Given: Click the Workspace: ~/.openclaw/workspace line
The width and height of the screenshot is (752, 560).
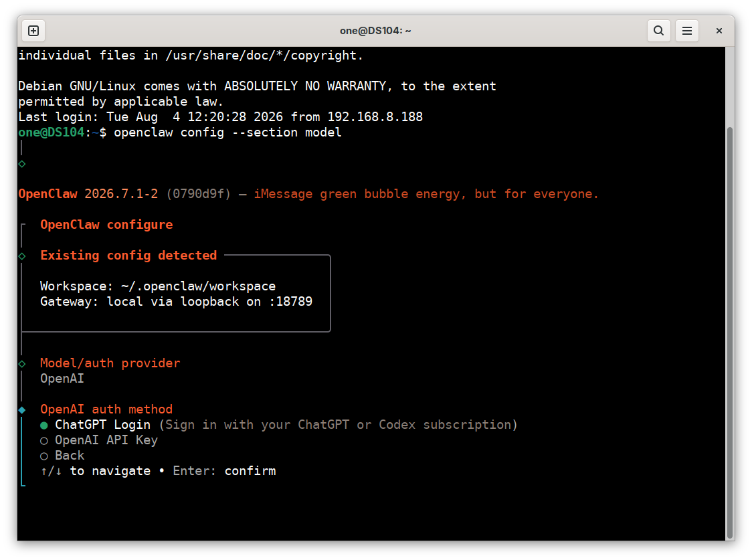Looking at the screenshot, I should (x=158, y=286).
